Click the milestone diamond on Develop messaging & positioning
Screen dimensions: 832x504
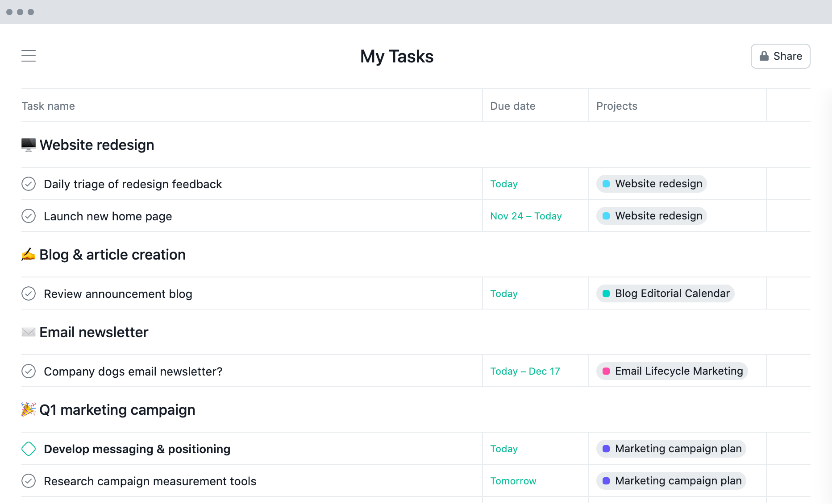tap(29, 449)
